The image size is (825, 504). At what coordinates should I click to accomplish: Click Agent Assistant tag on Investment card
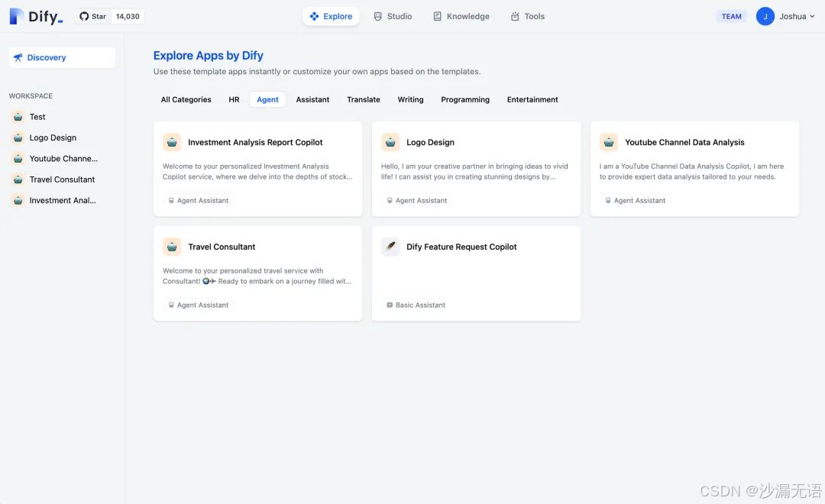click(x=199, y=200)
